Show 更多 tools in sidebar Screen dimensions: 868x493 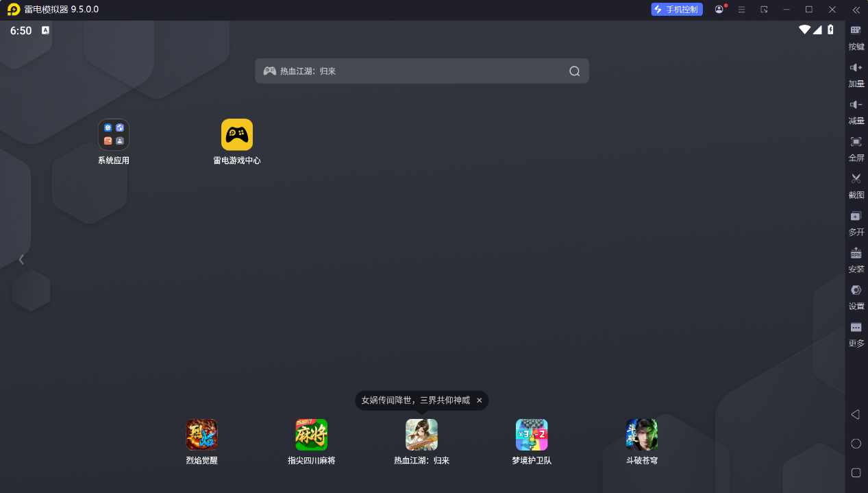(x=856, y=334)
